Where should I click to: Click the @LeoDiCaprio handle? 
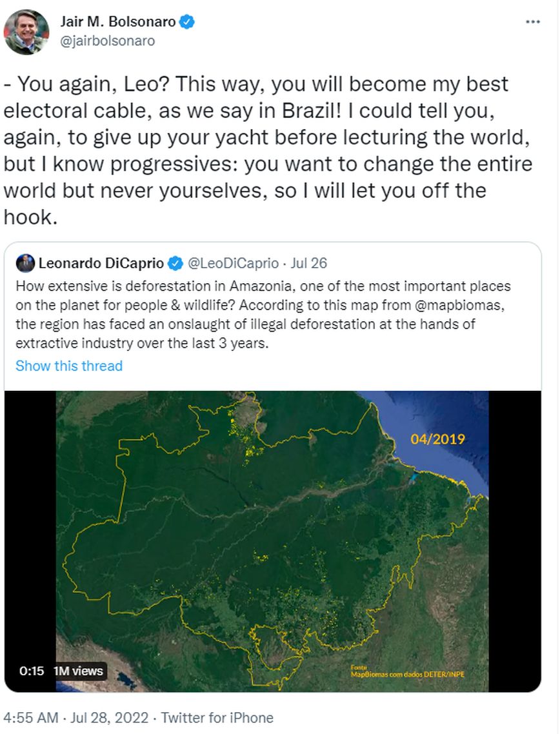(233, 263)
